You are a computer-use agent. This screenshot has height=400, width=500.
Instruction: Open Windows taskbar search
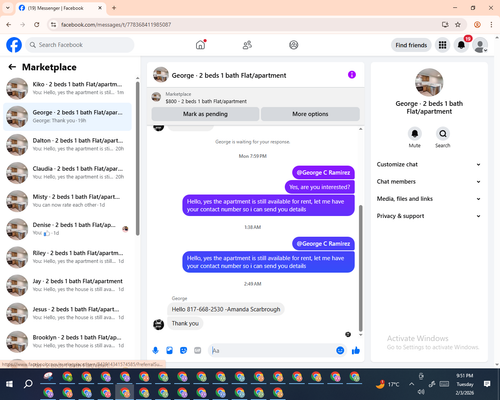coord(28,384)
